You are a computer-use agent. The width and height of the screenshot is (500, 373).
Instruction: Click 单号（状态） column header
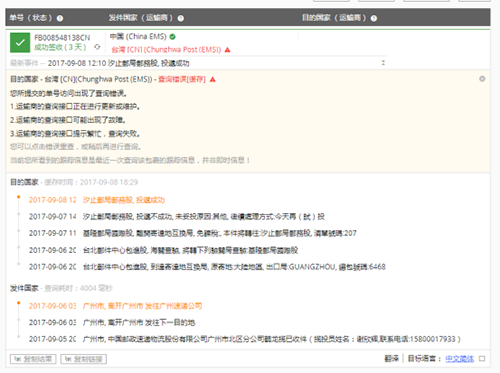coord(31,18)
